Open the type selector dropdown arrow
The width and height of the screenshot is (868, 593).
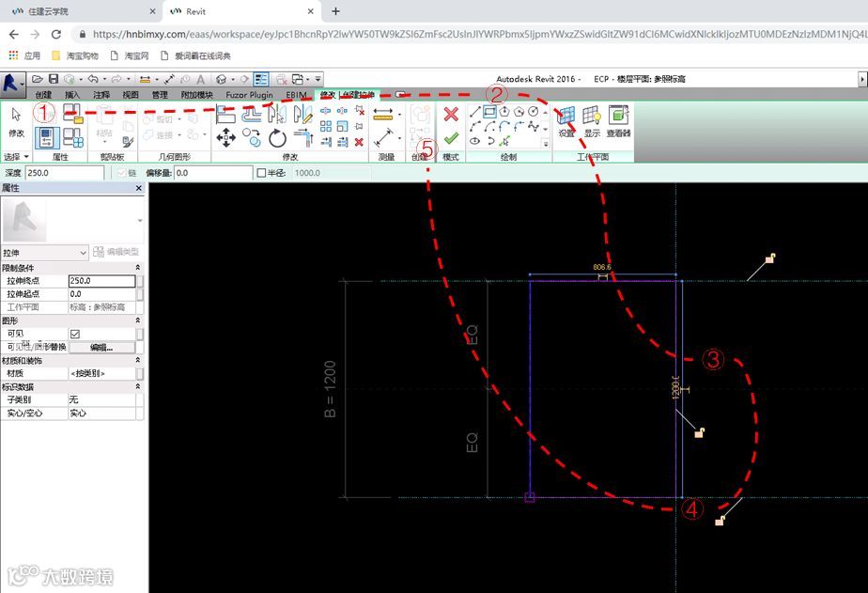[139, 220]
